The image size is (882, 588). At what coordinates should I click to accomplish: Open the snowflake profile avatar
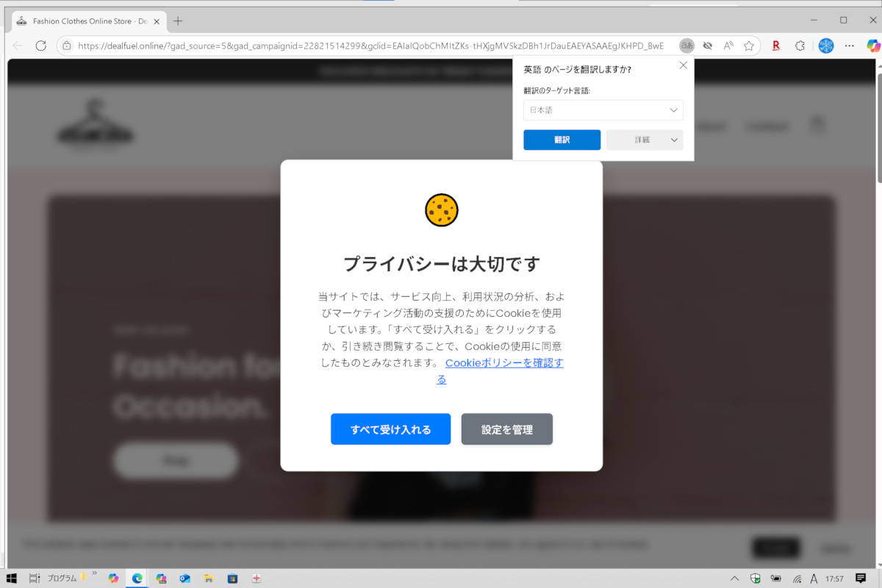(x=826, y=46)
